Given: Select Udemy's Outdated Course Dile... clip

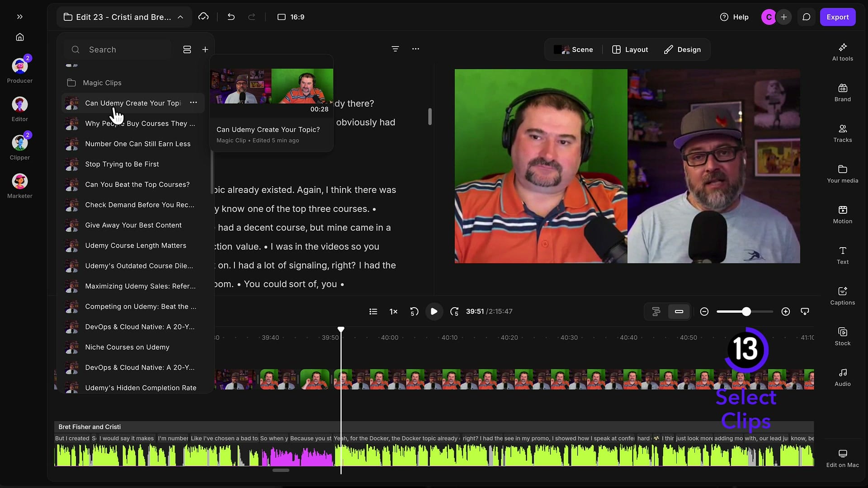Looking at the screenshot, I should coord(133,266).
